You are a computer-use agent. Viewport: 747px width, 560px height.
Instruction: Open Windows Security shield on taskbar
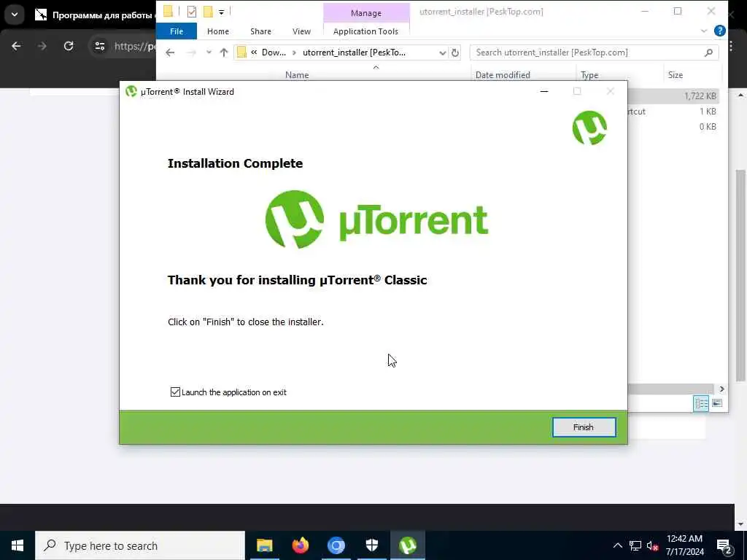[371, 545]
